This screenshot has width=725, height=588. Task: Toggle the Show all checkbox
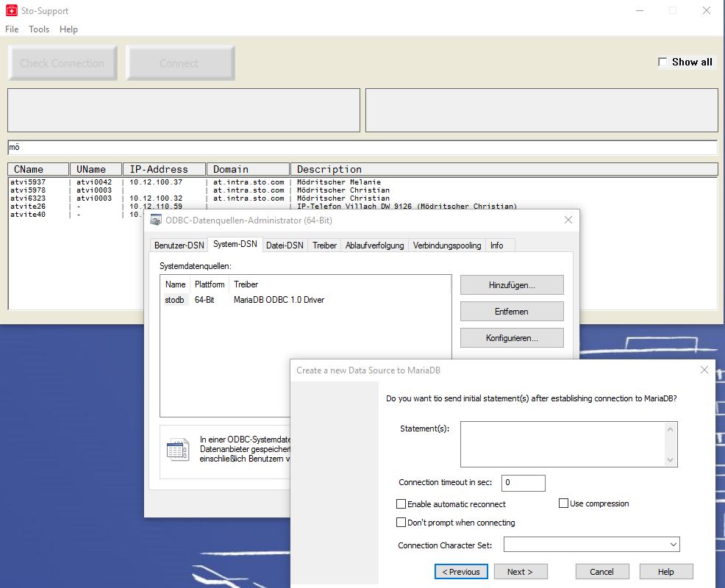662,62
